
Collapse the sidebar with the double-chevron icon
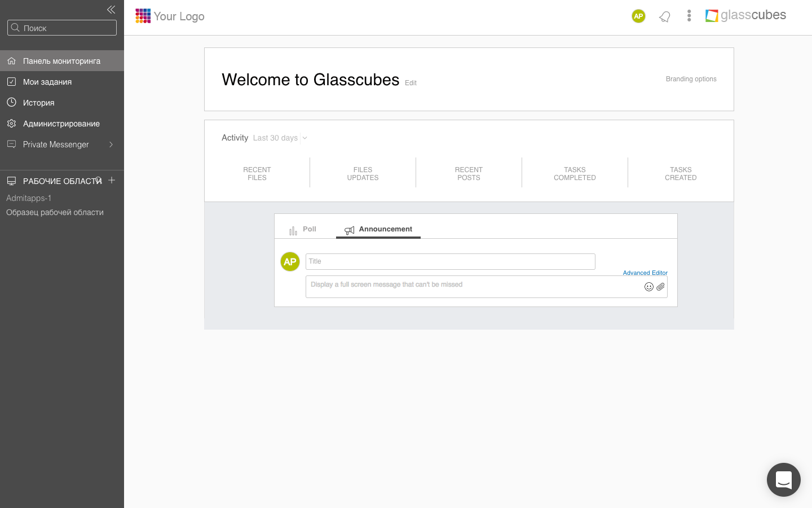tap(111, 10)
